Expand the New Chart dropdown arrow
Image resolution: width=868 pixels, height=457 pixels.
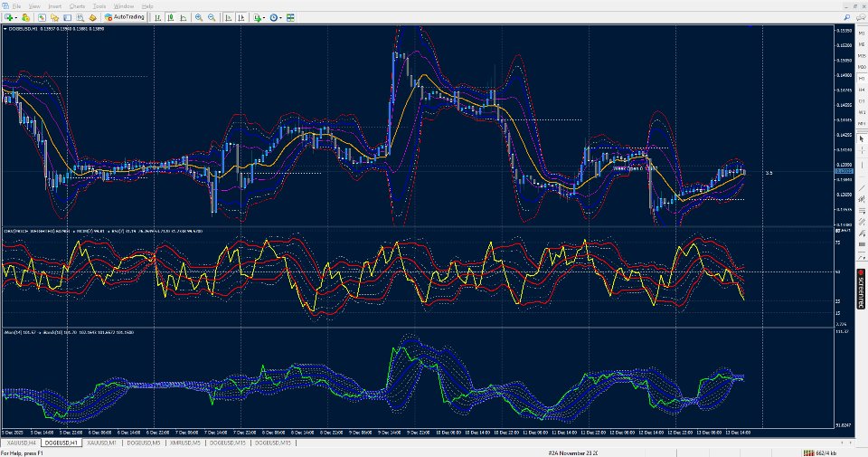coord(15,18)
